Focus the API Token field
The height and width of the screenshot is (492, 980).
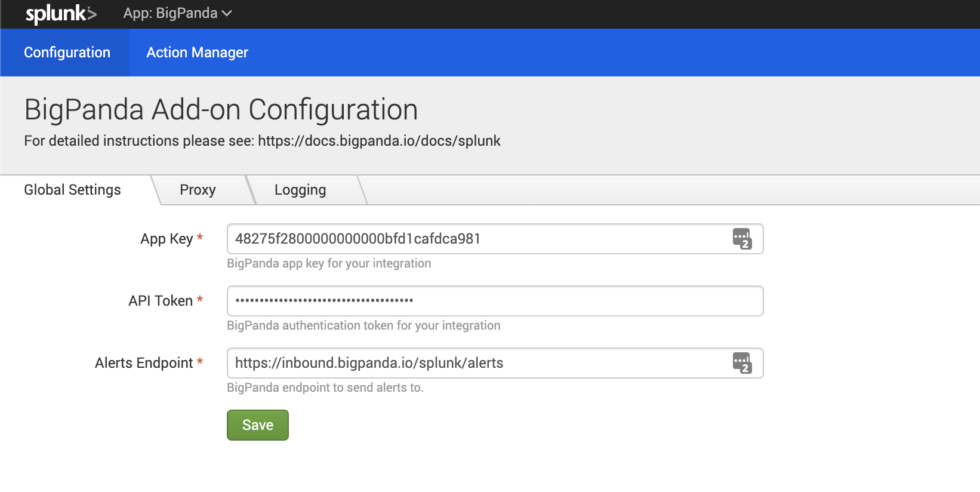point(495,301)
